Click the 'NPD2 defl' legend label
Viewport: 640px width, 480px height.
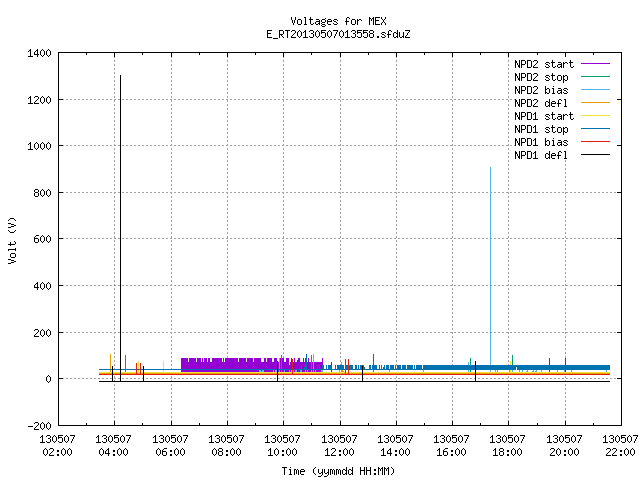pyautogui.click(x=541, y=103)
